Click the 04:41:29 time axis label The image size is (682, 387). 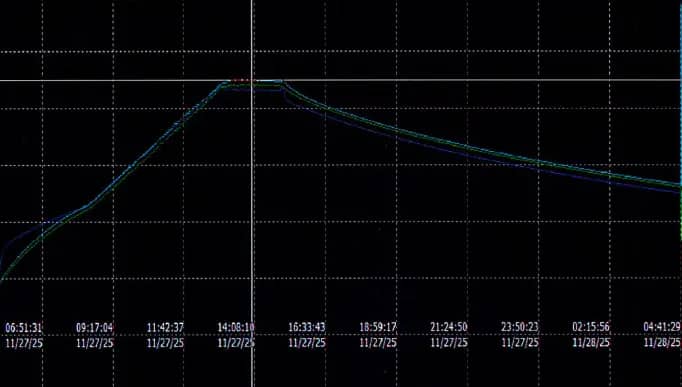click(662, 327)
